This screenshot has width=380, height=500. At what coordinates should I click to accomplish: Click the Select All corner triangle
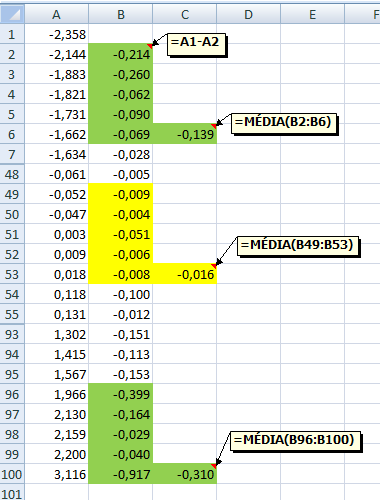tap(12, 14)
